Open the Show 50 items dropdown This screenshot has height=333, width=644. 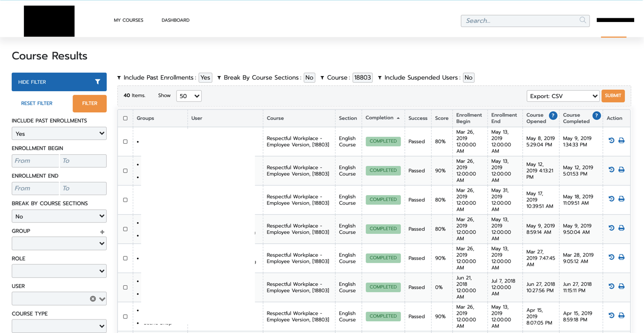pos(189,96)
